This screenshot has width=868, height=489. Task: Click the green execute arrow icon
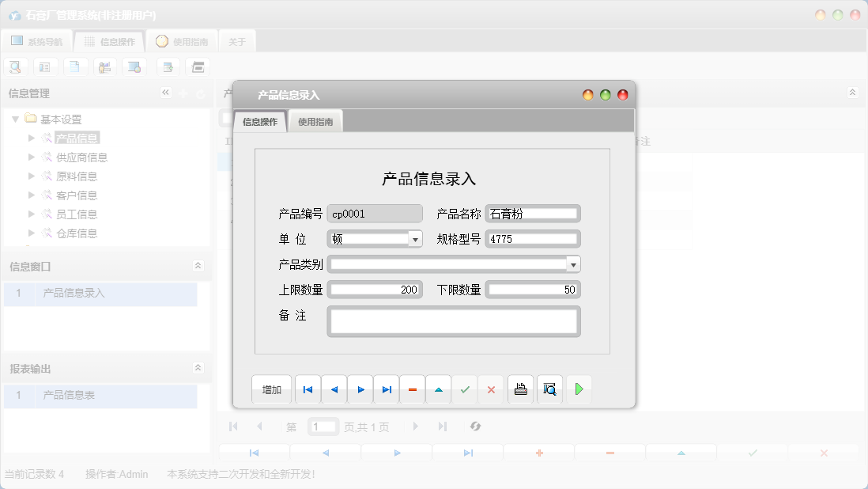coord(579,389)
